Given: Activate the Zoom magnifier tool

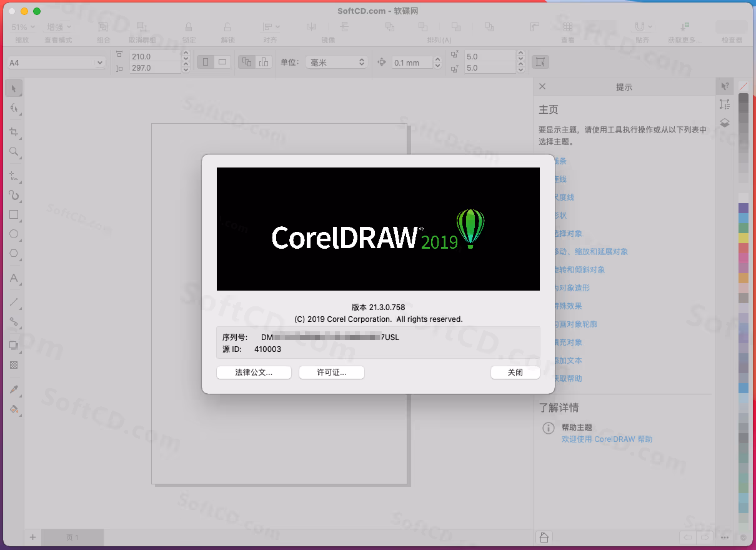Looking at the screenshot, I should pyautogui.click(x=14, y=151).
